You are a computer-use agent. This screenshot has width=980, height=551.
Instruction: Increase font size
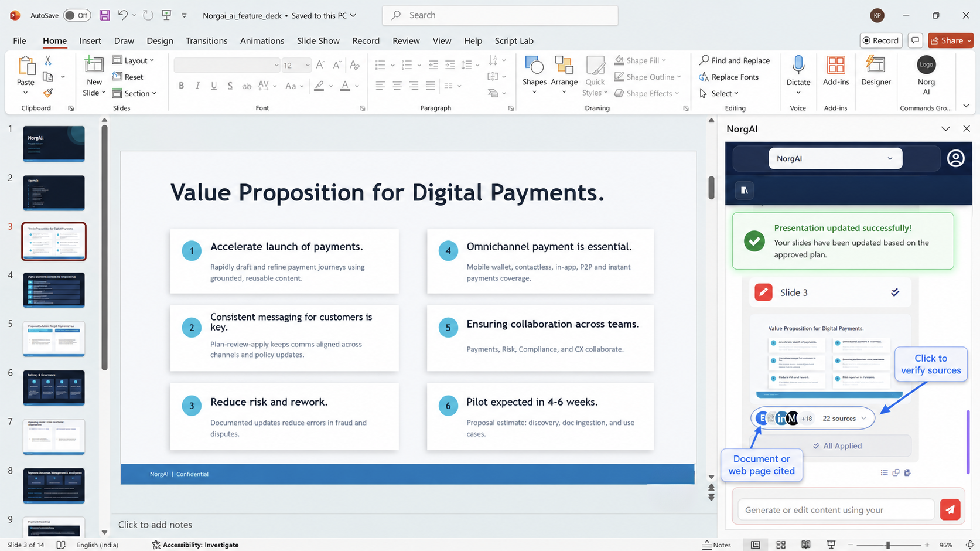point(320,65)
